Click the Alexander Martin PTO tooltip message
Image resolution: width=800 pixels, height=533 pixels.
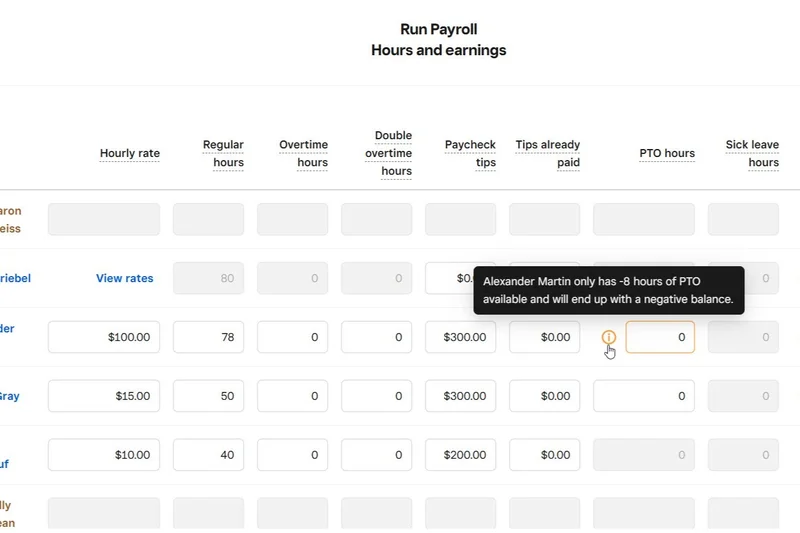[609, 290]
